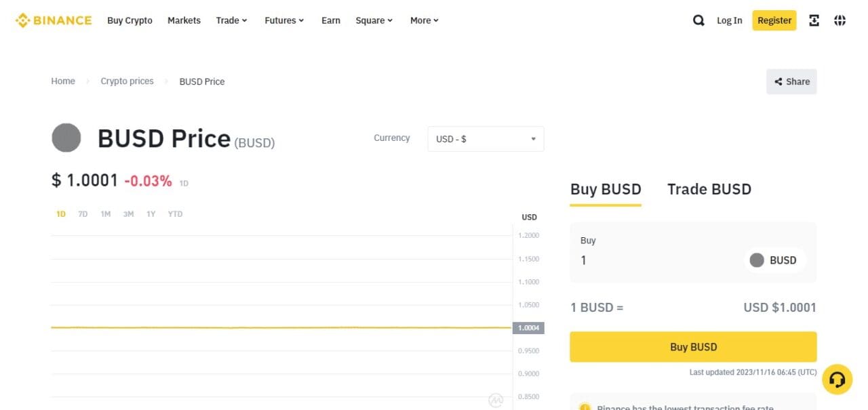Expand the Square menu

(374, 20)
